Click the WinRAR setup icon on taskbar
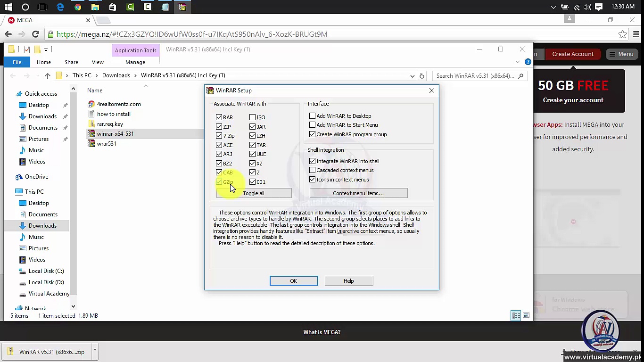Screen dimensions: 644x362 (182, 7)
